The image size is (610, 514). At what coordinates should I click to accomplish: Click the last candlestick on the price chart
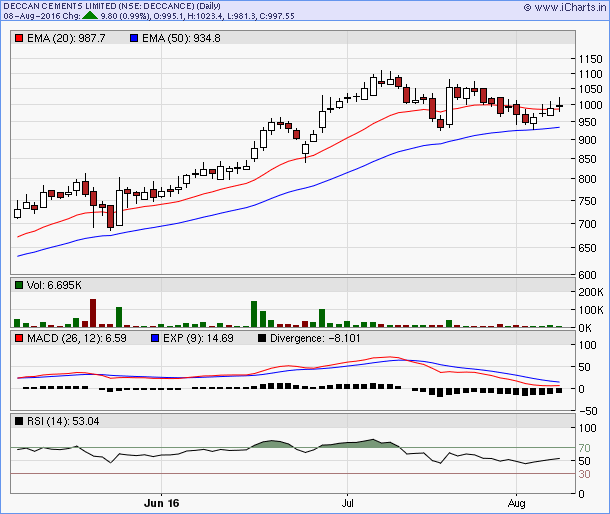559,105
